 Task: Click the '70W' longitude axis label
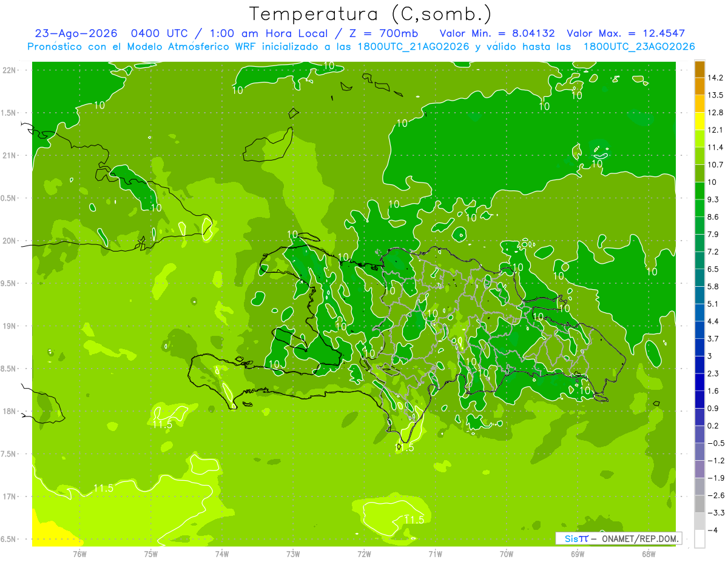507,554
